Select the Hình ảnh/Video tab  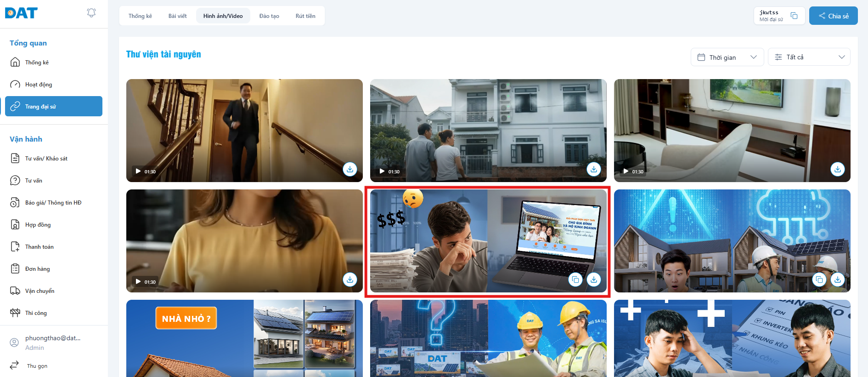pyautogui.click(x=223, y=16)
